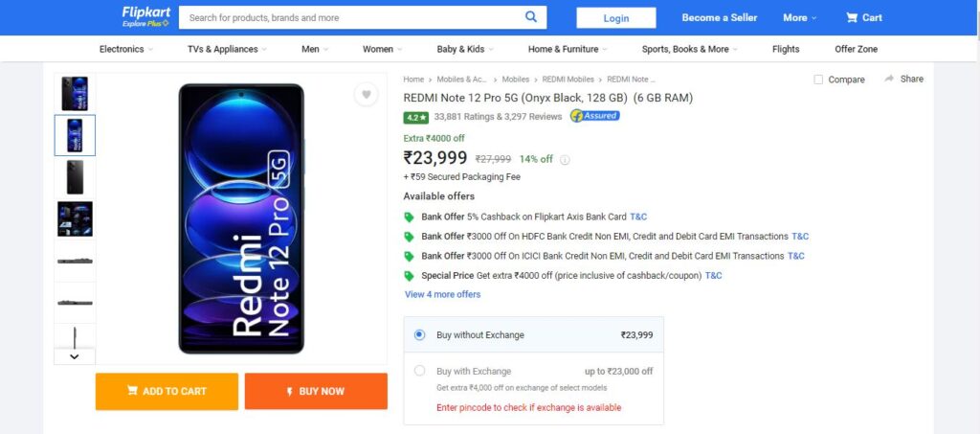Tick the Compare checkbox
980x434 pixels.
(x=818, y=80)
